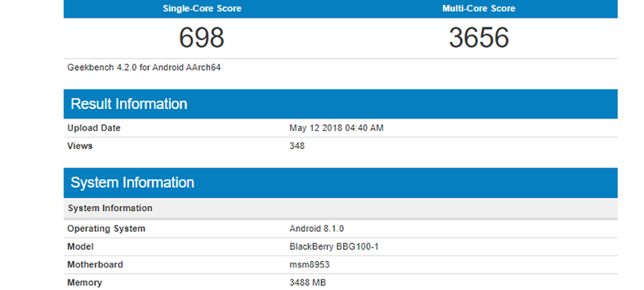
Task: Click the BlackBerry BBG100-1 model value
Action: pyautogui.click(x=333, y=246)
